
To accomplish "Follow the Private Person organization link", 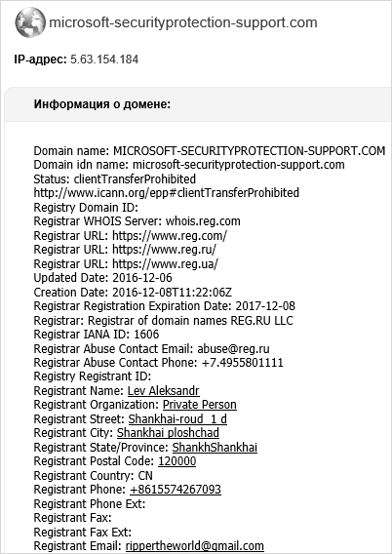I will click(200, 405).
